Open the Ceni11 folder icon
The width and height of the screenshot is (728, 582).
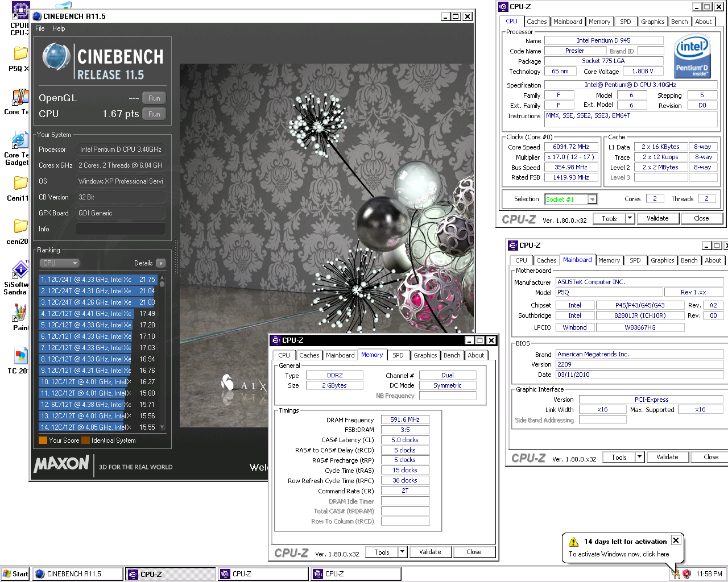pos(20,183)
